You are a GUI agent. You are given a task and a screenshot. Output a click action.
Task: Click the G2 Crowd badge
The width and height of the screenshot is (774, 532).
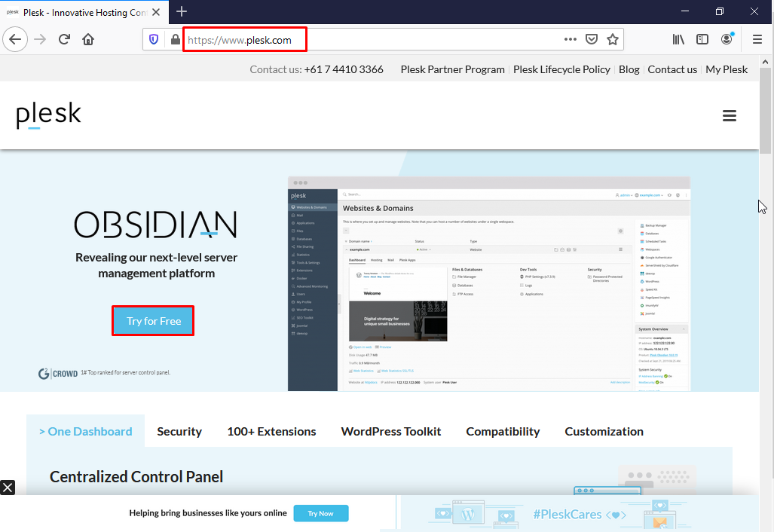(x=58, y=374)
